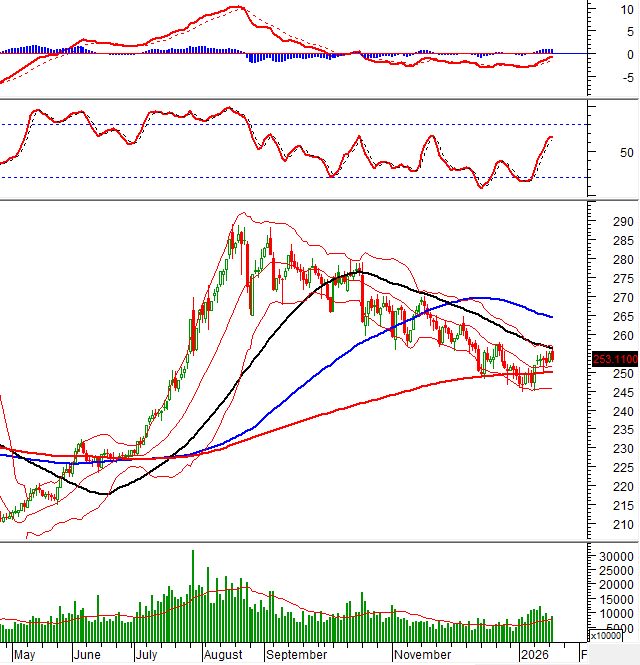
Task: Click the black moving average line trough
Action: click(106, 493)
